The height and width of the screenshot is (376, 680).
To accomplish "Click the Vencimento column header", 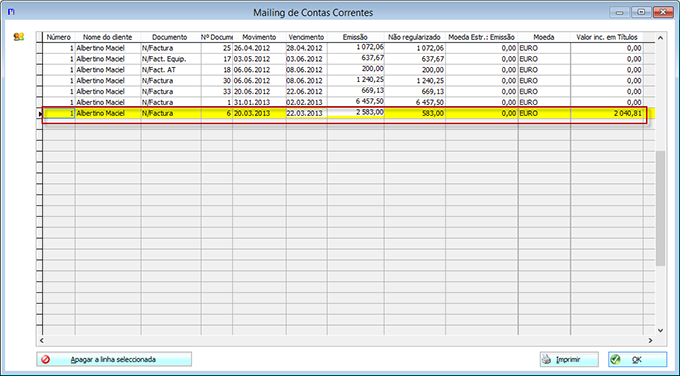I will click(306, 37).
